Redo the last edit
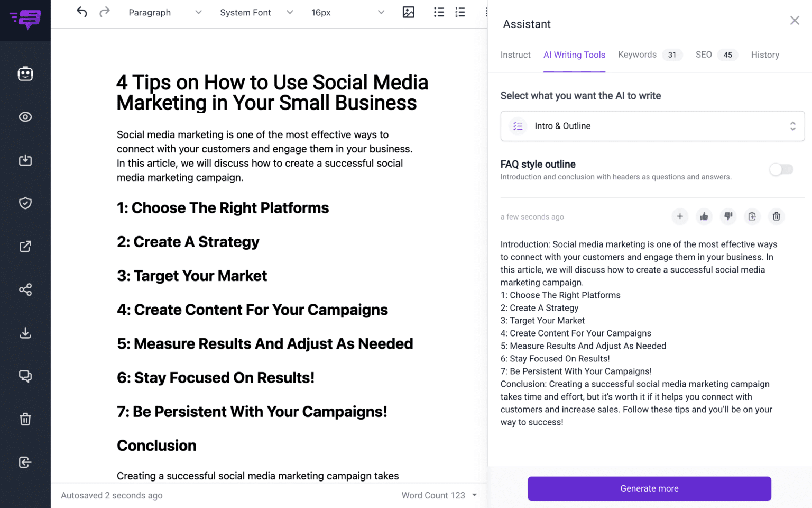This screenshot has height=508, width=812. pyautogui.click(x=105, y=12)
